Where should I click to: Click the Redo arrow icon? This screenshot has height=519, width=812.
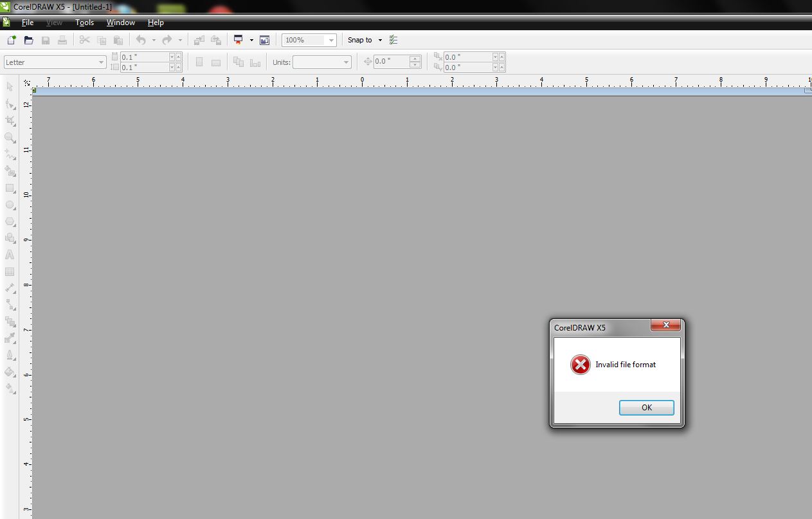click(x=167, y=40)
